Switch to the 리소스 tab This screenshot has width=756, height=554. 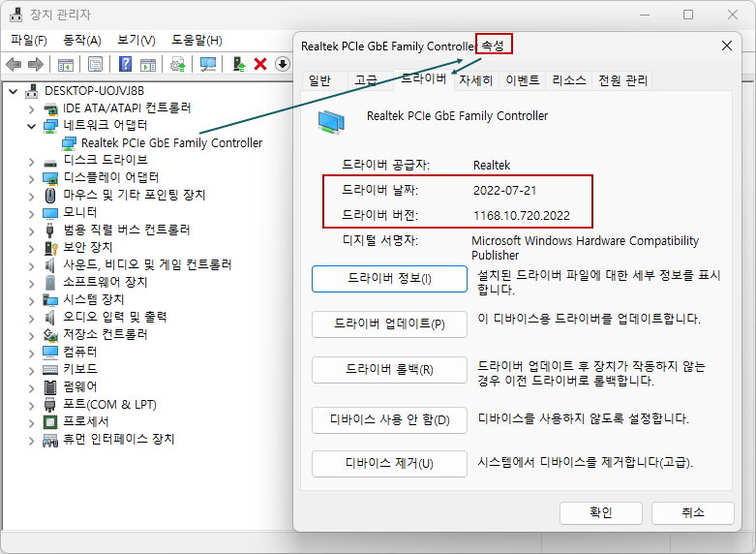click(569, 80)
